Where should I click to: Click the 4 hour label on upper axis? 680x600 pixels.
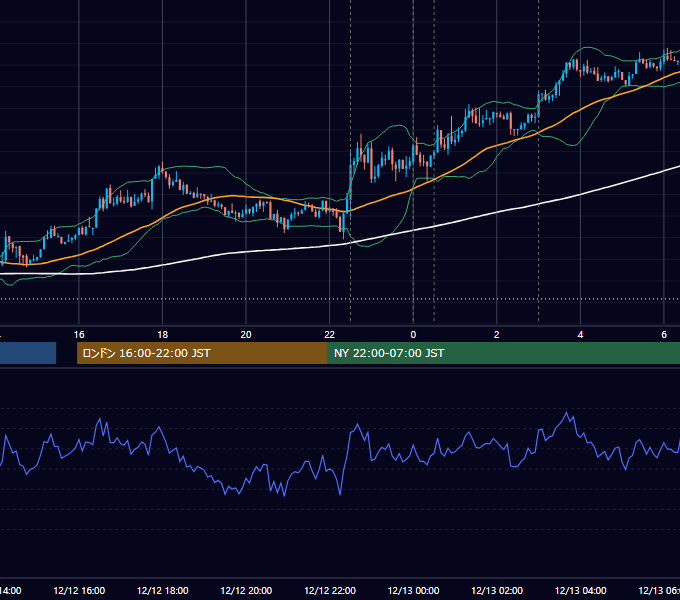pyautogui.click(x=580, y=335)
